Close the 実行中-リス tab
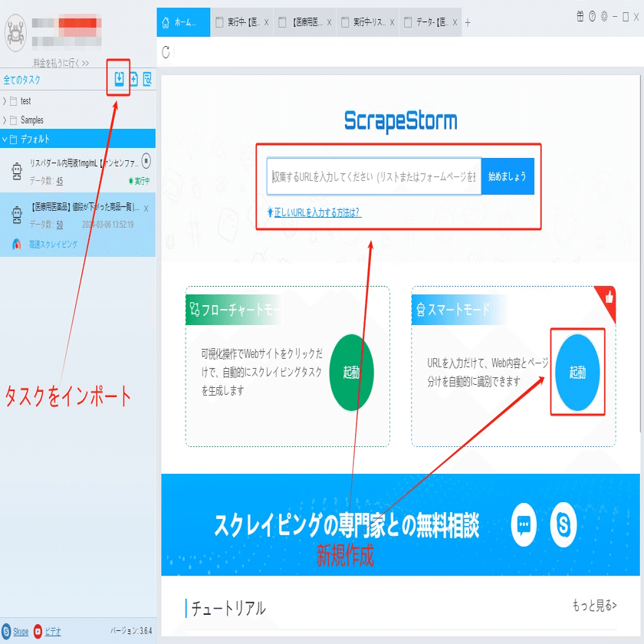 [x=393, y=22]
